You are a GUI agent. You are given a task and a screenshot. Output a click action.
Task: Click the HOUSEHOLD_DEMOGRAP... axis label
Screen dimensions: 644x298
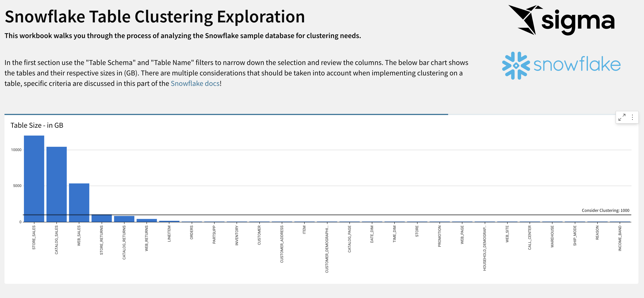tap(485, 248)
